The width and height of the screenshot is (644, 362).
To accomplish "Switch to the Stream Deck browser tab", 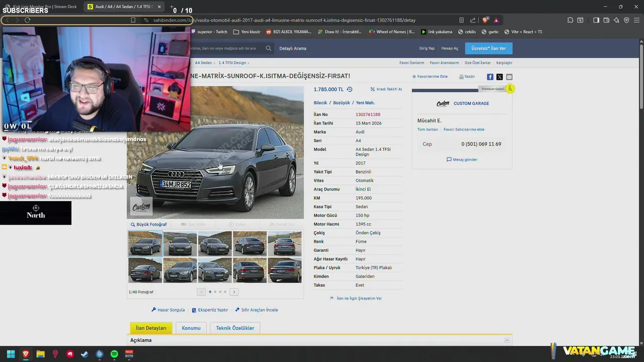I will (x=41, y=7).
